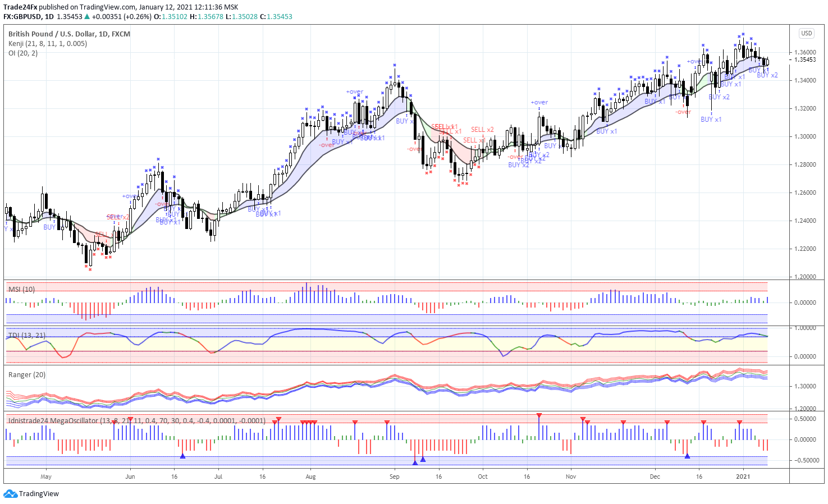828x504 pixels.
Task: Click the Sep label on time axis
Action: click(x=395, y=477)
